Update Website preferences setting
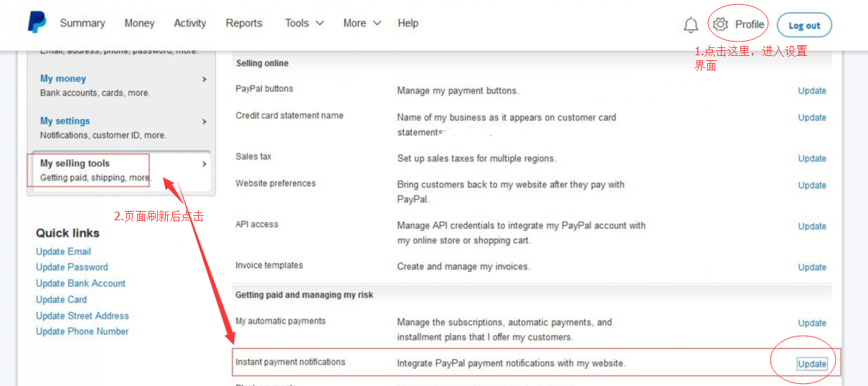Image resolution: width=868 pixels, height=386 pixels. [x=812, y=185]
